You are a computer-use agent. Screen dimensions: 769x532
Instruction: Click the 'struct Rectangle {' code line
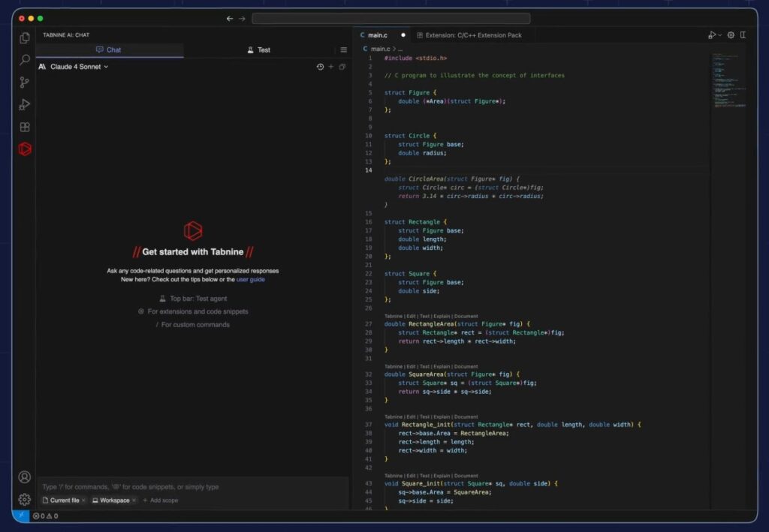click(415, 222)
